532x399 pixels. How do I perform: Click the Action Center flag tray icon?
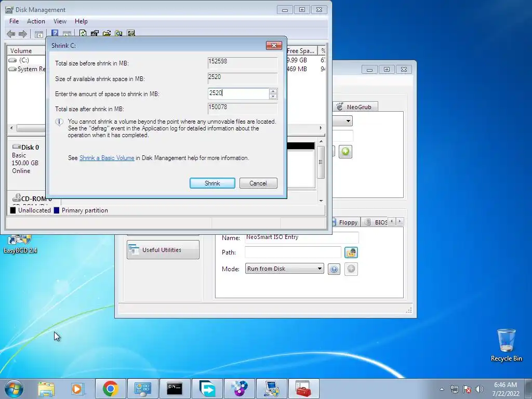(467, 389)
